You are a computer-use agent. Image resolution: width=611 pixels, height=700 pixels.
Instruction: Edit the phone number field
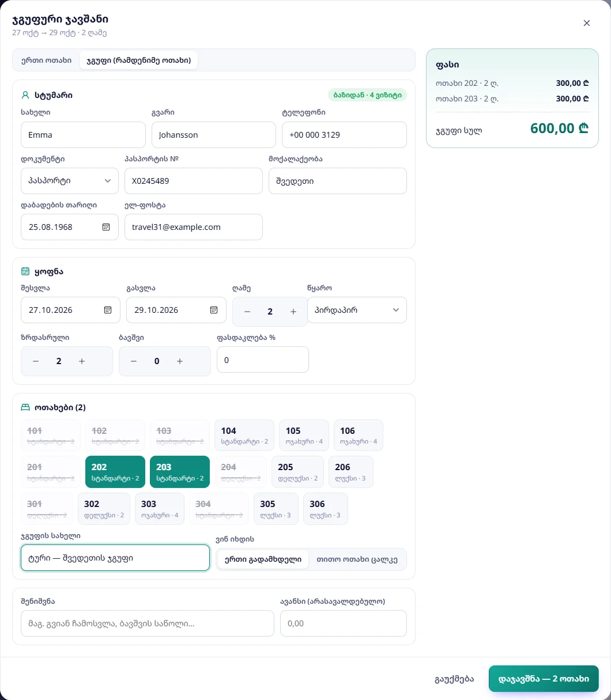(344, 135)
